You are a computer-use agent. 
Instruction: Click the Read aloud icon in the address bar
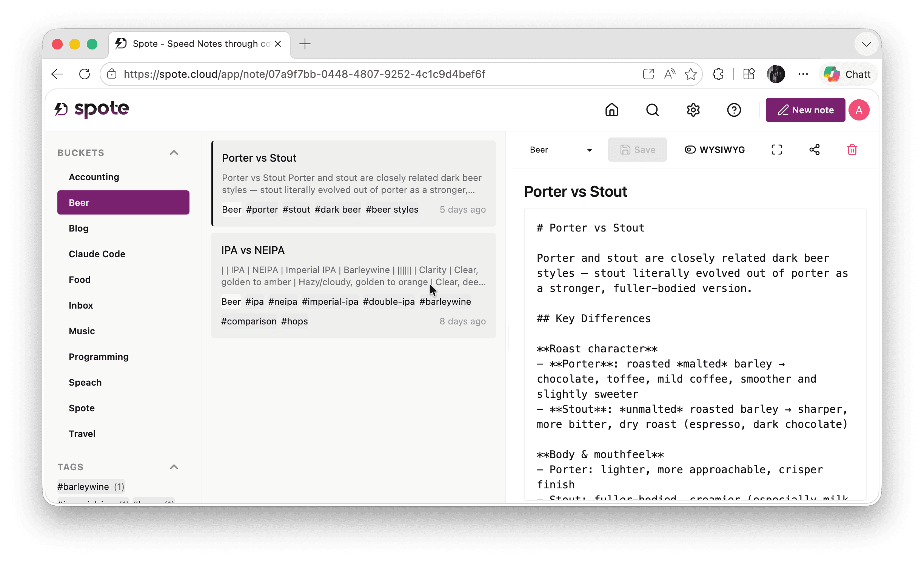670,74
